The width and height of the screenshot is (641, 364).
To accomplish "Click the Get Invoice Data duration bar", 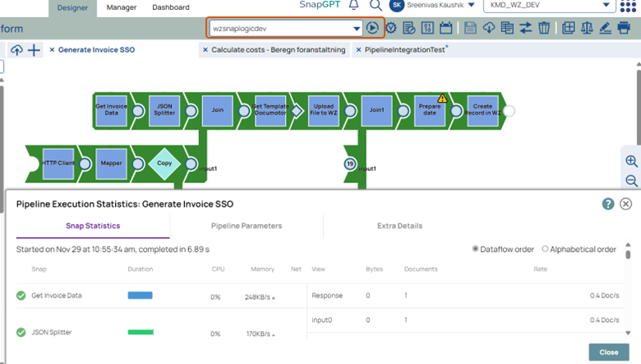I will [x=140, y=295].
